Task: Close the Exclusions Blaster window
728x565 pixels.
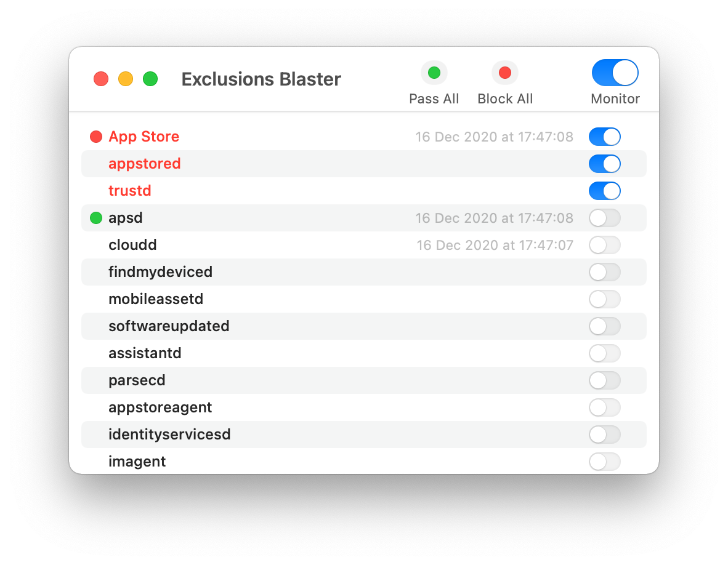Action: click(x=101, y=79)
